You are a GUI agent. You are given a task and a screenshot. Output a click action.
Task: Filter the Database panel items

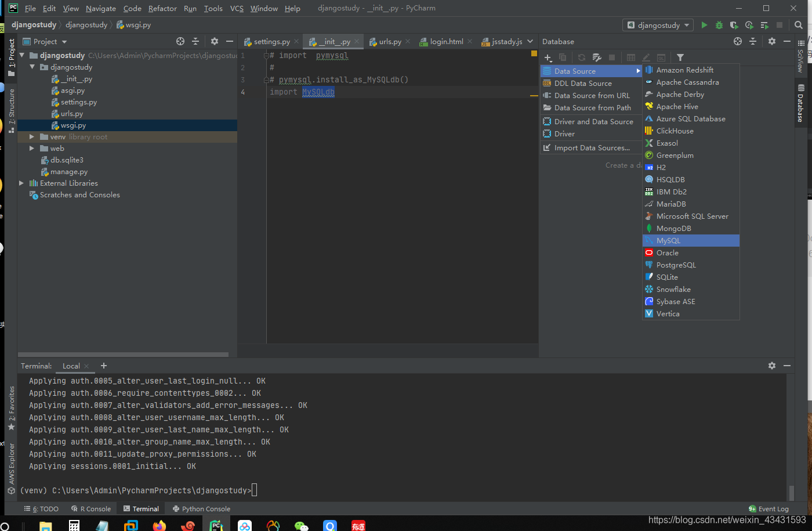point(680,57)
